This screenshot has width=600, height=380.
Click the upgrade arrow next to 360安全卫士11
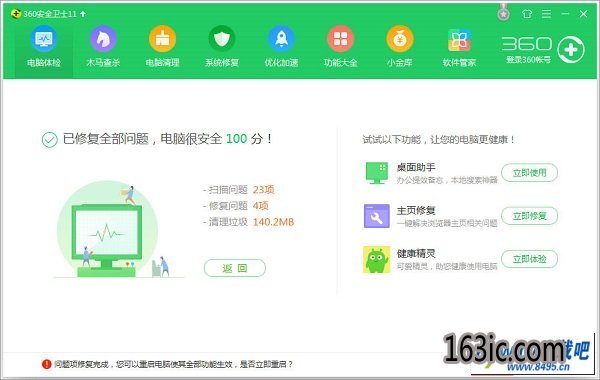83,14
